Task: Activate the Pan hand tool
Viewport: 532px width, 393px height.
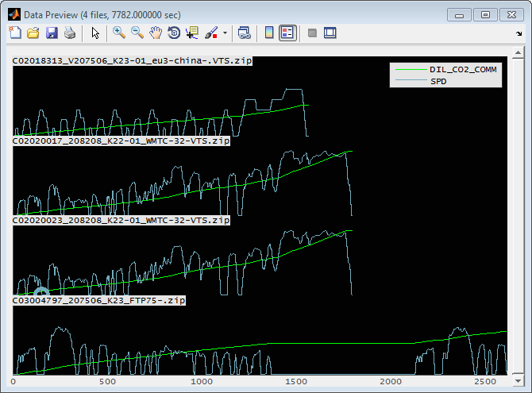Action: tap(156, 33)
